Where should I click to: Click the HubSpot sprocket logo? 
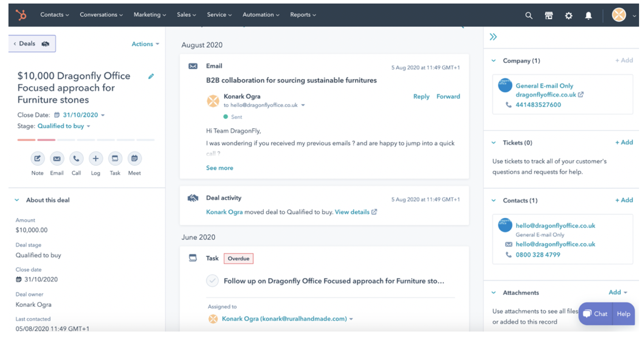[x=21, y=15]
